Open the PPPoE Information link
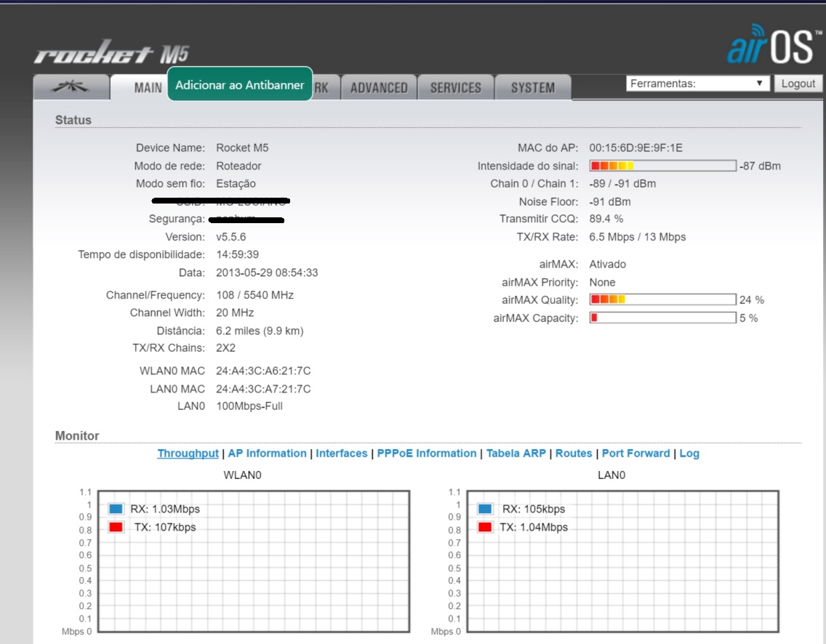This screenshot has height=644, width=826. click(x=427, y=454)
